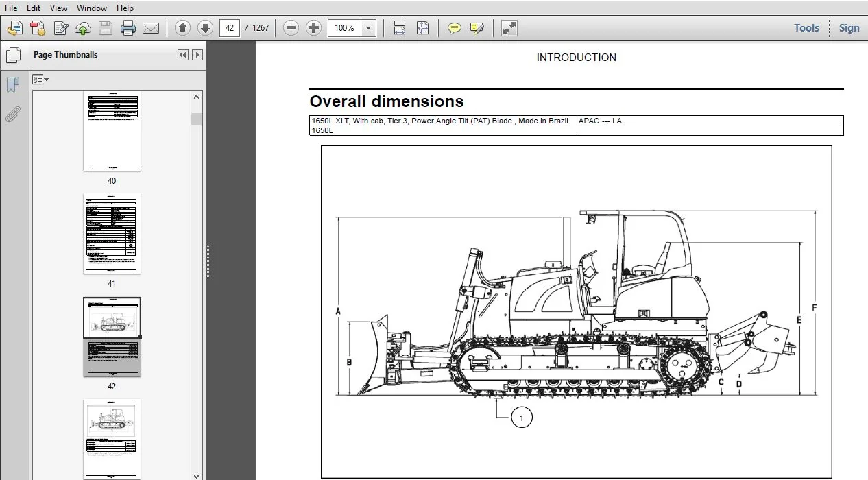Screen dimensions: 868x480
Task: Click the Fit one full page icon
Action: coord(422,28)
